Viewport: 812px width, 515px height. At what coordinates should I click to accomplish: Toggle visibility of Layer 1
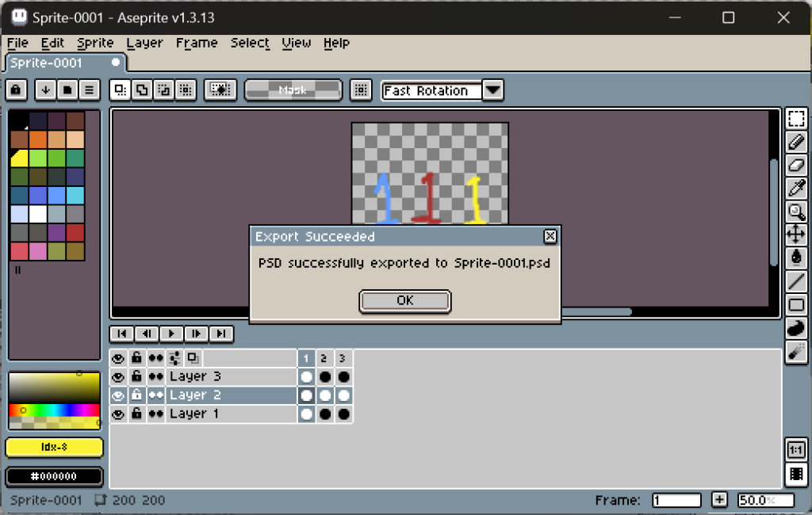tap(118, 414)
